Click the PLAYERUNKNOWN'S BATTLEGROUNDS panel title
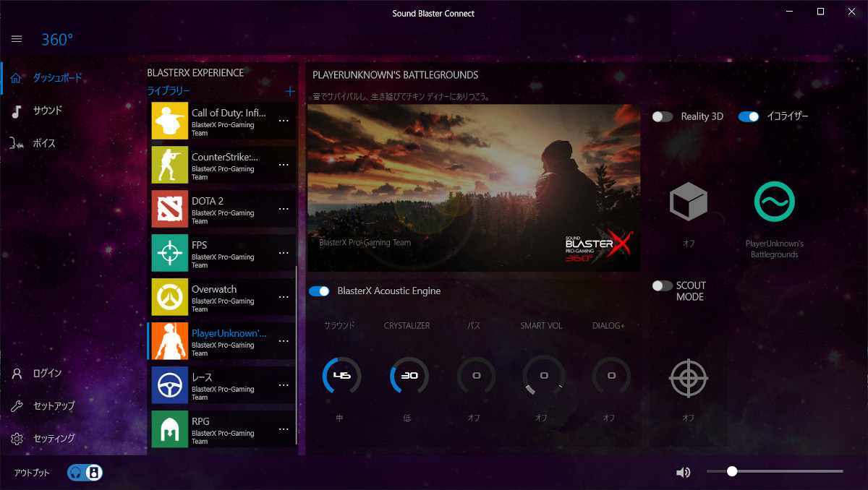This screenshot has height=490, width=868. [x=395, y=74]
